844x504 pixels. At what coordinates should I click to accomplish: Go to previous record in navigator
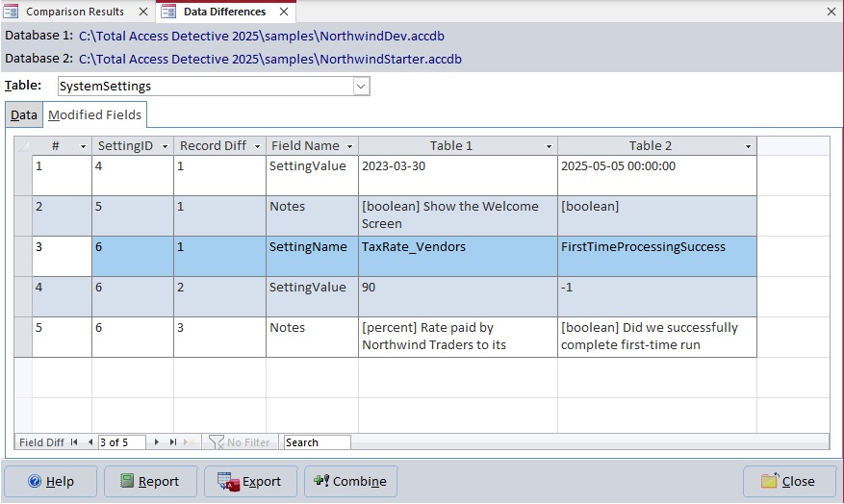[x=90, y=442]
